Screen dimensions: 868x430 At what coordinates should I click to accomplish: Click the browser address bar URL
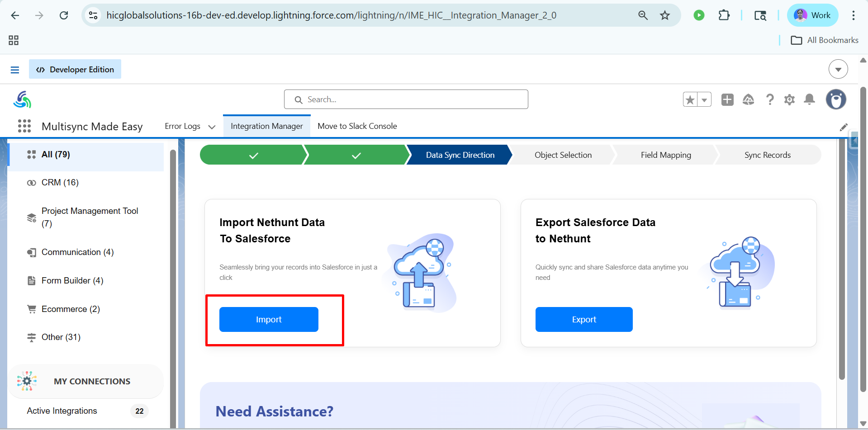coord(331,15)
